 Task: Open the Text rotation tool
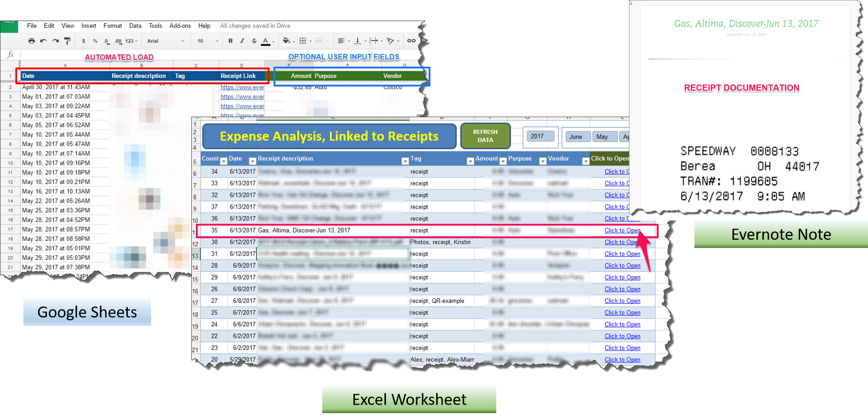(x=391, y=41)
